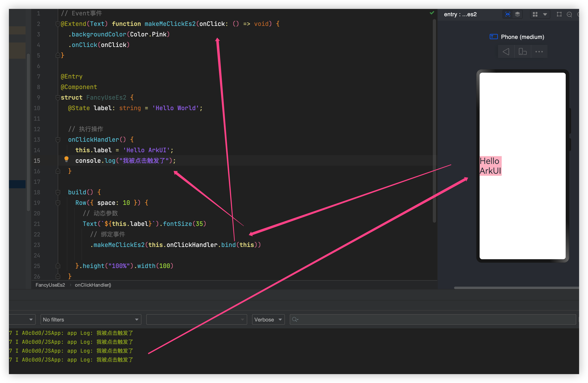Collapse the build() fold marker at line 18

click(x=58, y=192)
